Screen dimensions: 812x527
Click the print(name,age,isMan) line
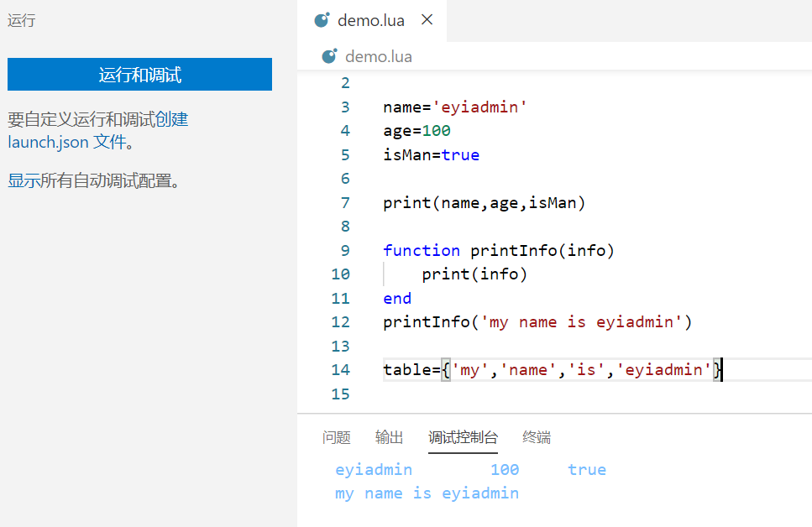(x=485, y=203)
